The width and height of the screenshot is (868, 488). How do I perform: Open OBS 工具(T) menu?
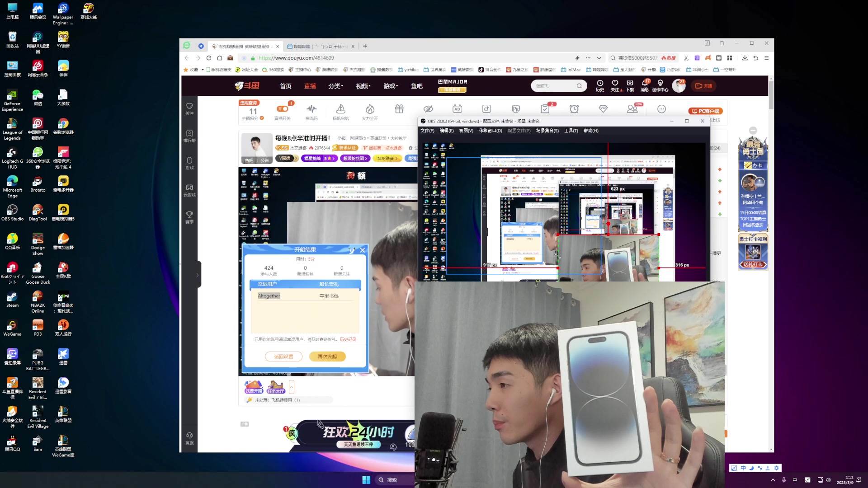(571, 131)
